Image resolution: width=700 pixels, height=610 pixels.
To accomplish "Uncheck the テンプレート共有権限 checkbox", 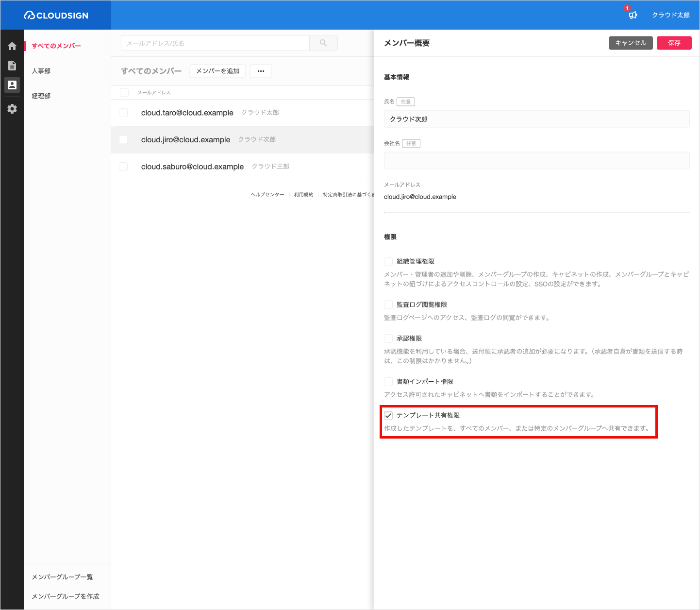I will click(x=388, y=415).
